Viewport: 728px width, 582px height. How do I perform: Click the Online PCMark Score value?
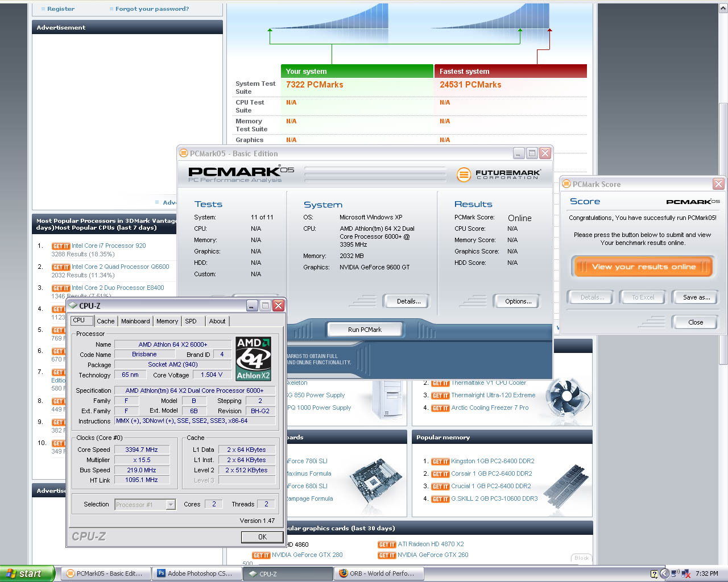point(520,218)
